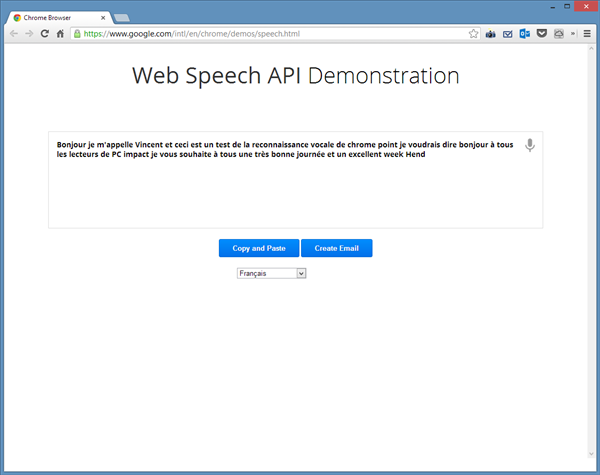The image size is (600, 475).
Task: Click the Outlook extension icon
Action: point(525,34)
